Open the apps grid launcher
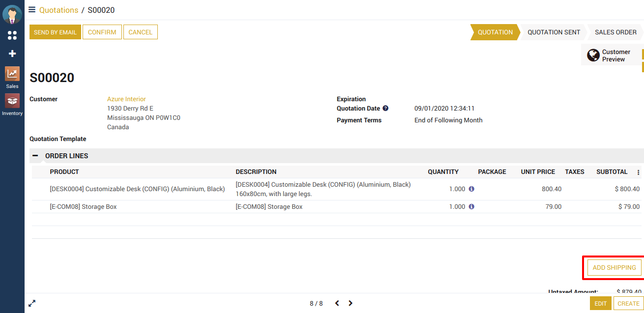Image resolution: width=644 pixels, height=313 pixels. point(12,35)
